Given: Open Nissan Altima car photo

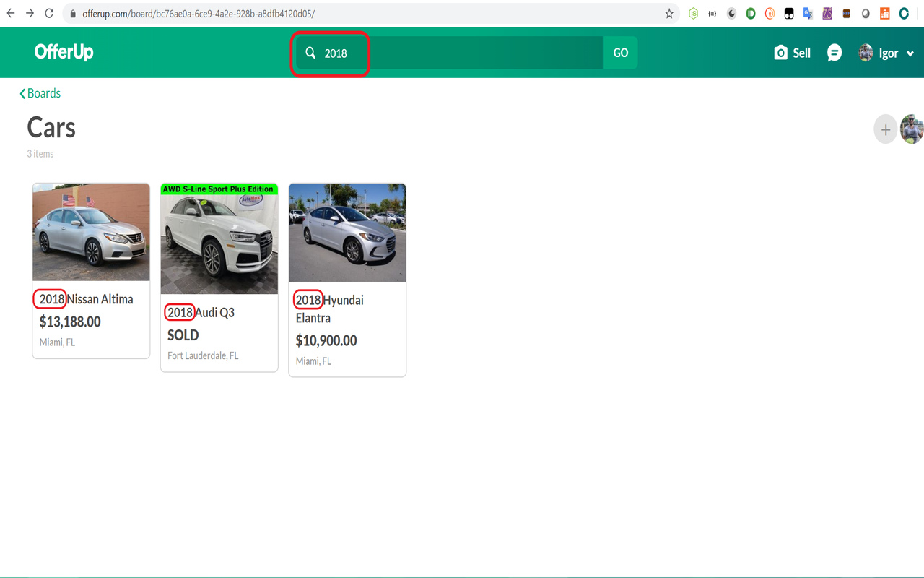Looking at the screenshot, I should pyautogui.click(x=91, y=232).
